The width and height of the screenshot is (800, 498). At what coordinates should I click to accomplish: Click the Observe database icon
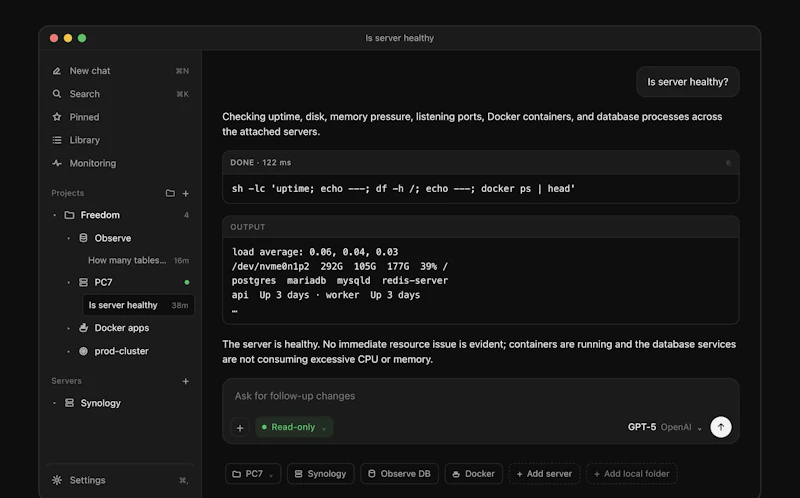tap(83, 238)
